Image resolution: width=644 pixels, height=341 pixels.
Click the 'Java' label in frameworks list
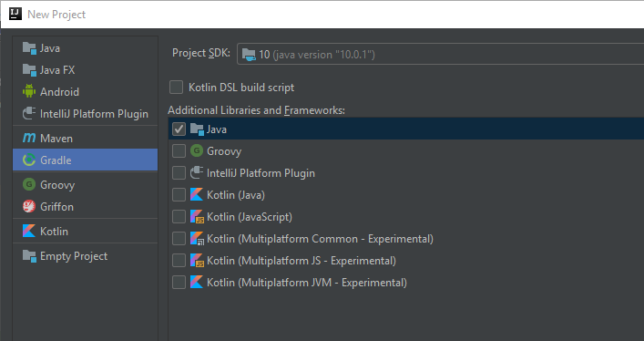pyautogui.click(x=217, y=129)
